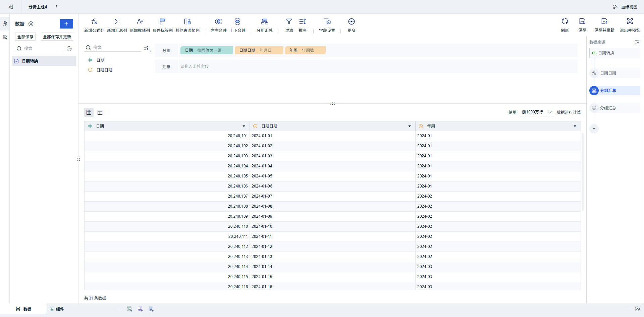
Task: Click the 日期转换 xls source step
Action: pyautogui.click(x=615, y=53)
